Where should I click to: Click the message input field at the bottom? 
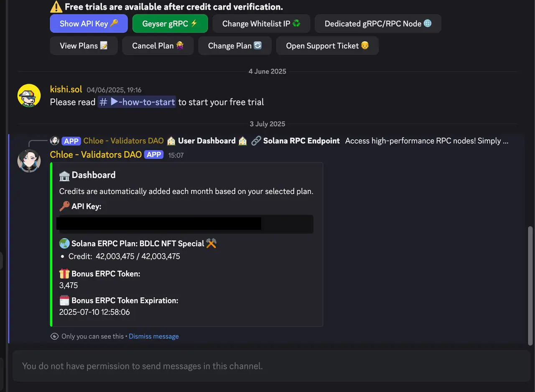267,366
